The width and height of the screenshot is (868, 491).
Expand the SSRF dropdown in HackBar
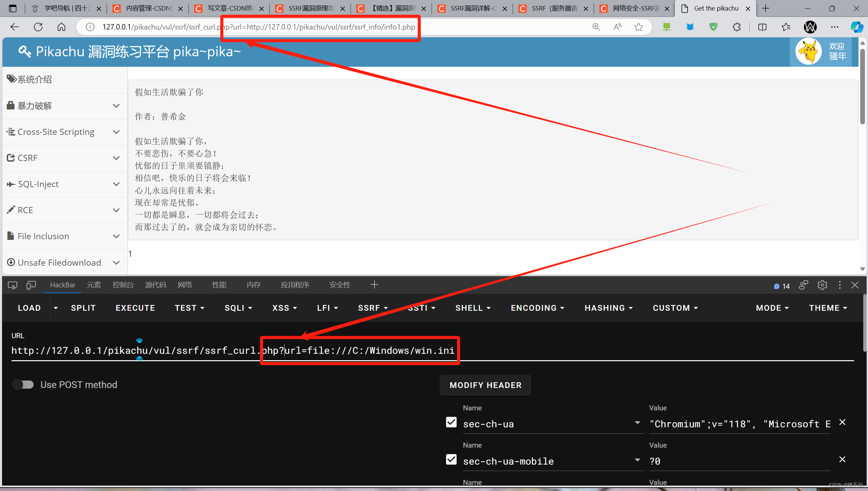[x=373, y=308]
